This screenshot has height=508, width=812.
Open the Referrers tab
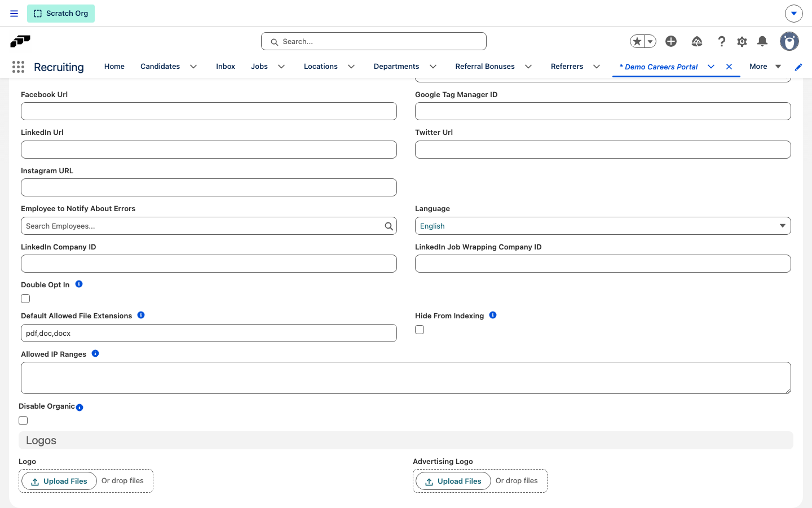pyautogui.click(x=567, y=67)
